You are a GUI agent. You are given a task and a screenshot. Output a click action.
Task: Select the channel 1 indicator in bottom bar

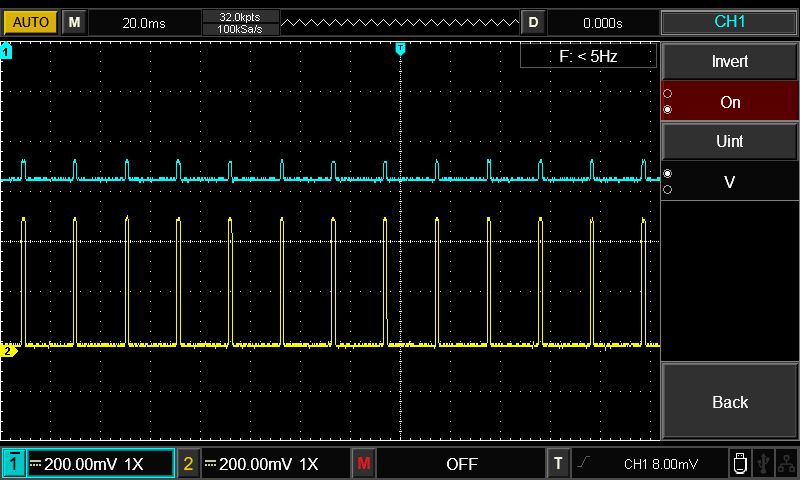[14, 464]
